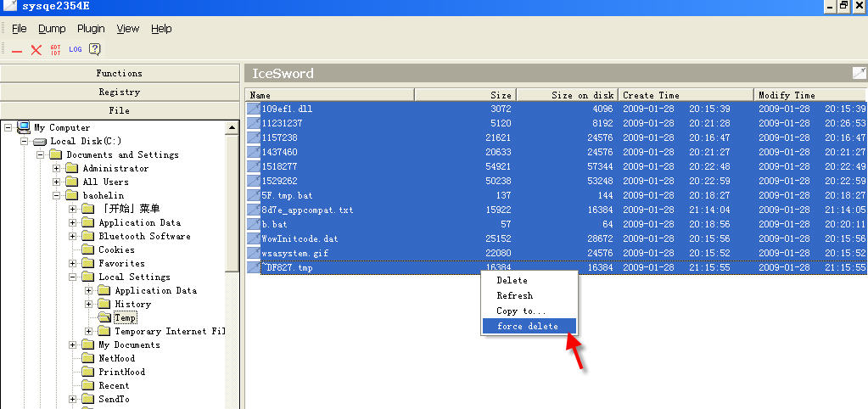This screenshot has width=868, height=409.
Task: Open the Dump menu
Action: point(52,29)
